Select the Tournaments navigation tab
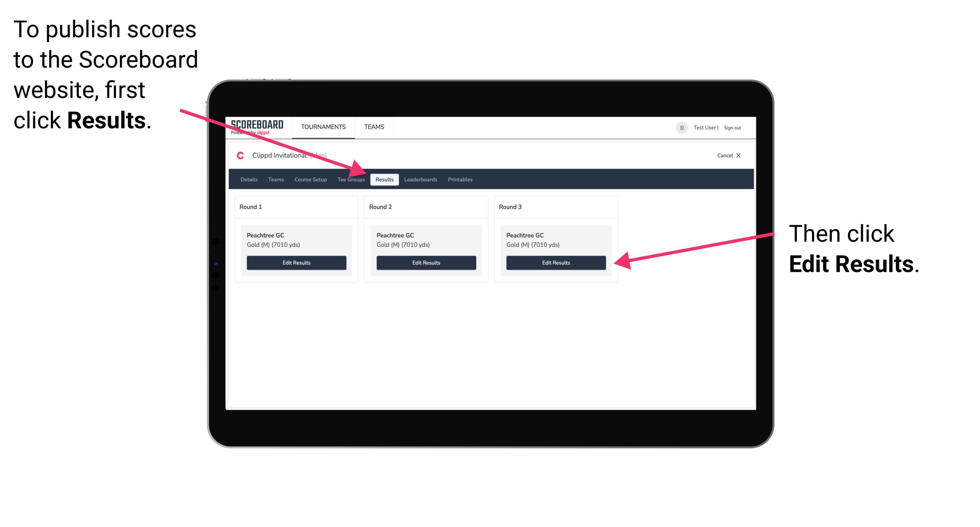Image resolution: width=980 pixels, height=527 pixels. 323,127
